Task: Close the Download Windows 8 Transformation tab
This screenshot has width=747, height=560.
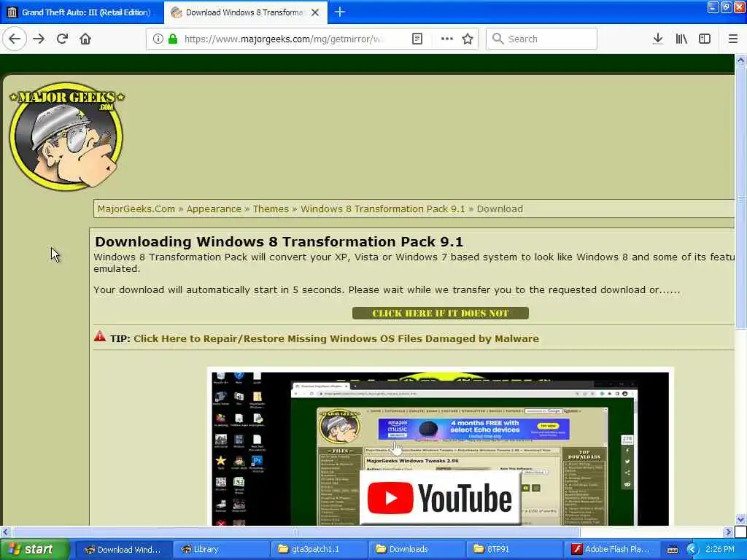Action: 315,12
